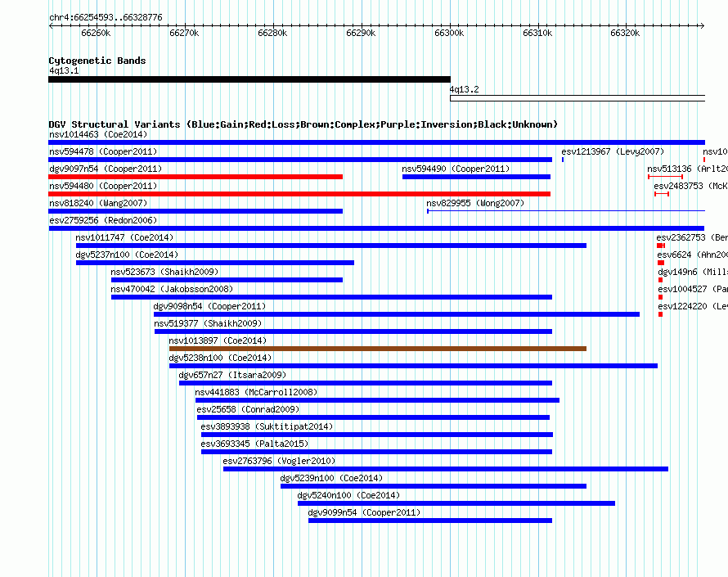Select the nsv594478 (Cooper2011) blue bar
The height and width of the screenshot is (577, 728).
coord(300,160)
